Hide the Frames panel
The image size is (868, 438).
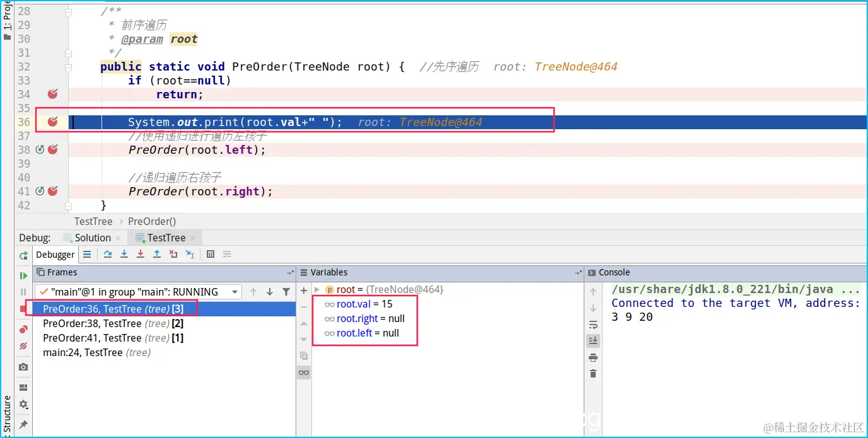290,273
